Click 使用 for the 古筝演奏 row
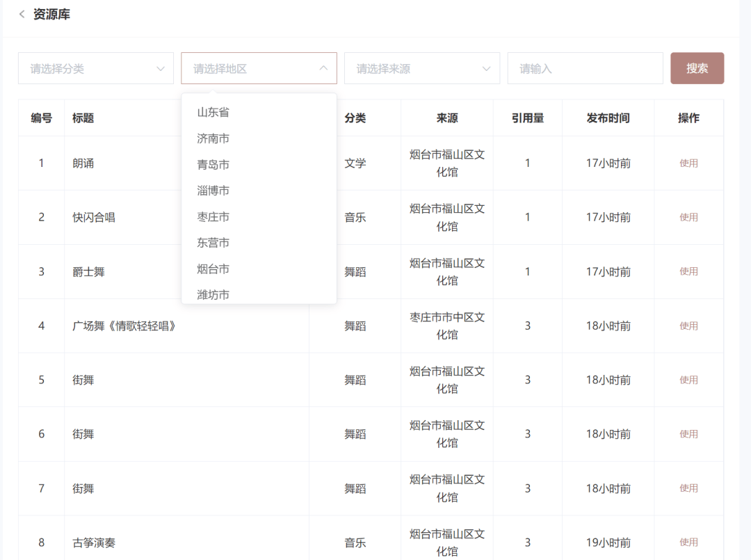751x560 pixels. pyautogui.click(x=688, y=543)
